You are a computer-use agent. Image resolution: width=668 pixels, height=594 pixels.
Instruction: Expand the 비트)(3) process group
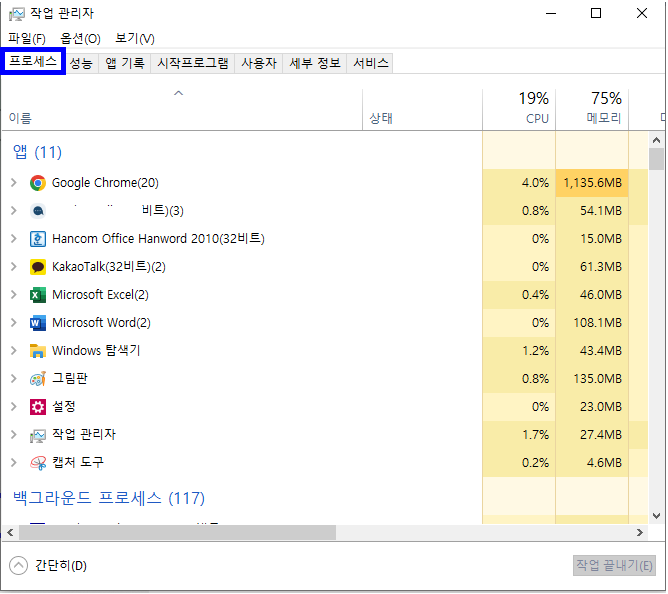(x=14, y=211)
